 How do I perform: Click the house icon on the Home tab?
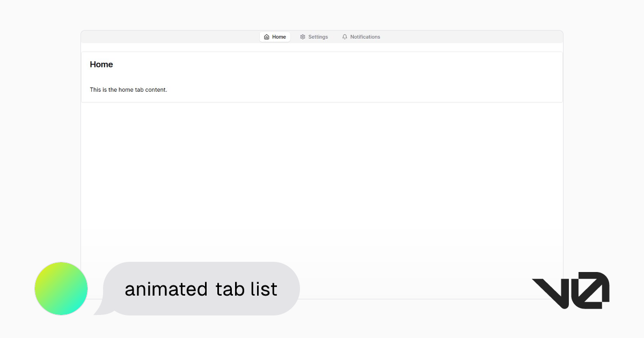[267, 36]
